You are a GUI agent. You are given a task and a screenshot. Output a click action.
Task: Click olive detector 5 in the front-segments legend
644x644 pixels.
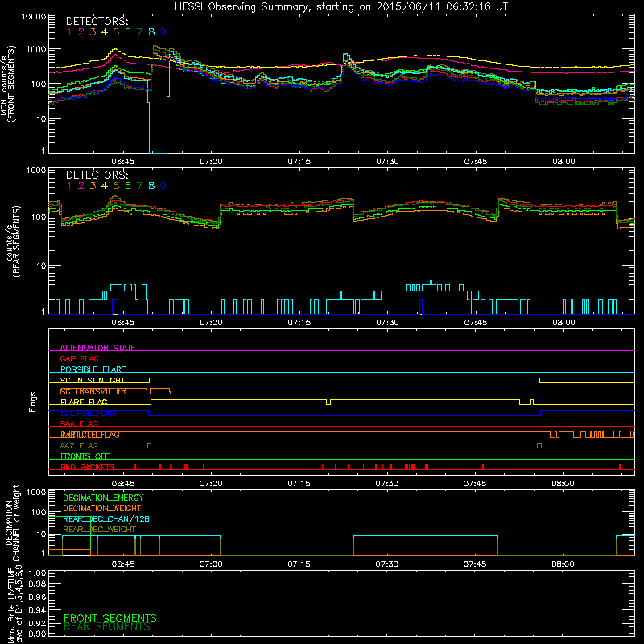116,32
